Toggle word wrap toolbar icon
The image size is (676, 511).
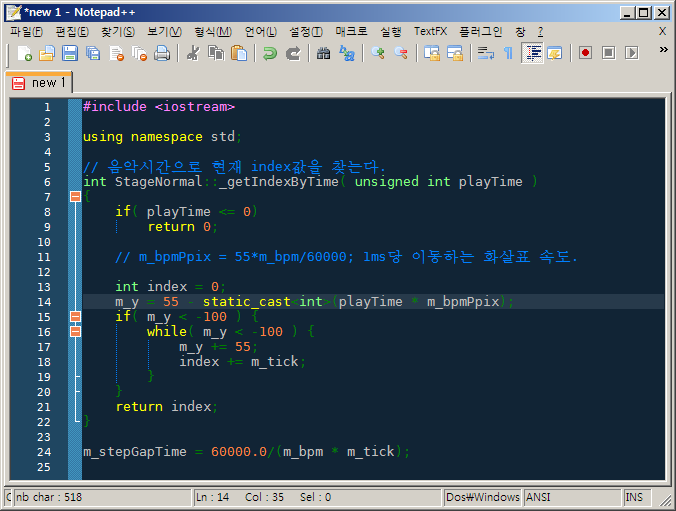pos(486,53)
